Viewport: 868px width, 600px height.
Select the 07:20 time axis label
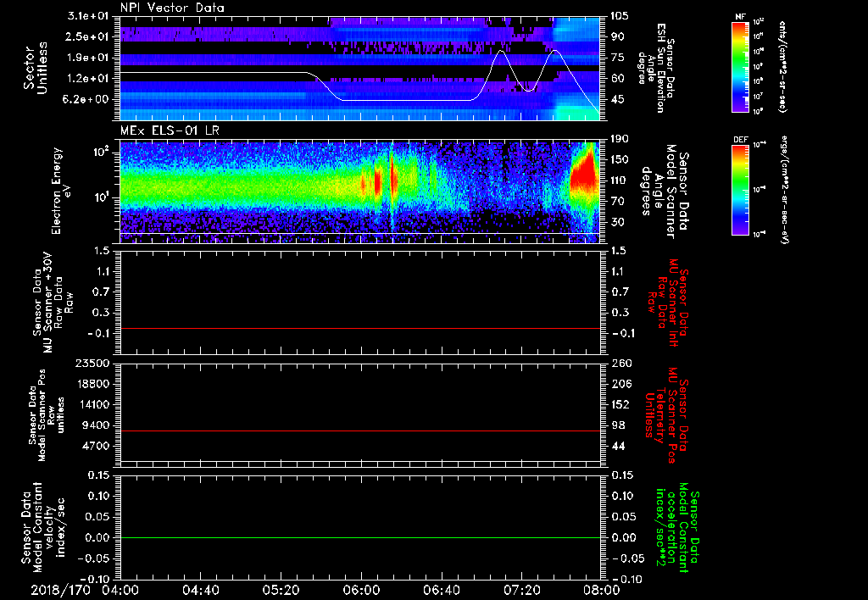pos(520,591)
